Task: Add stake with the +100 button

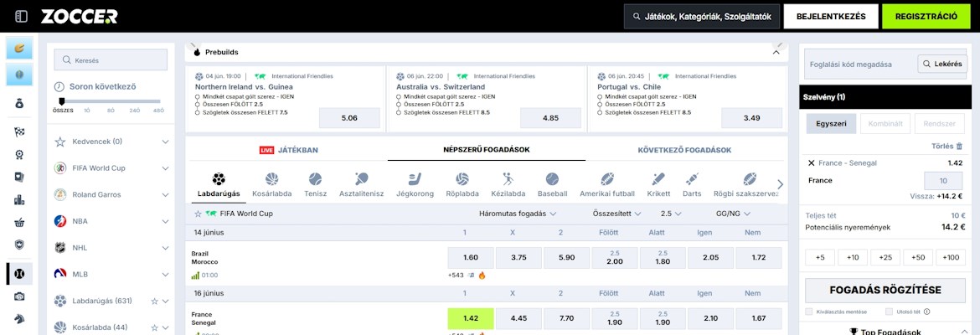Action: coord(950,257)
